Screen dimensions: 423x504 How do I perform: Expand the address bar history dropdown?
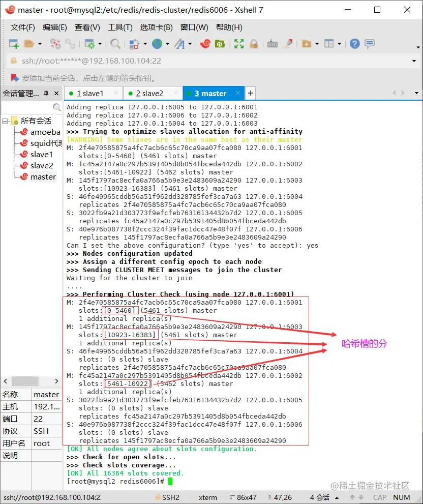414,61
